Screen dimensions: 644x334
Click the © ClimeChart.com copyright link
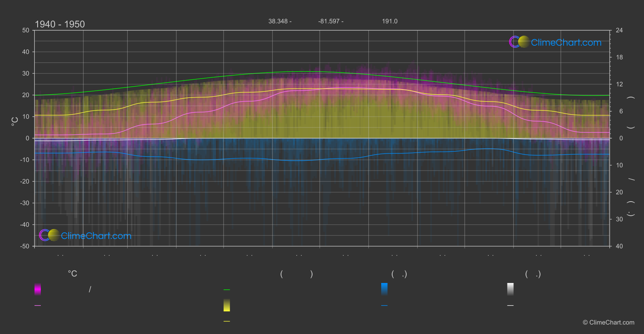[608, 323]
